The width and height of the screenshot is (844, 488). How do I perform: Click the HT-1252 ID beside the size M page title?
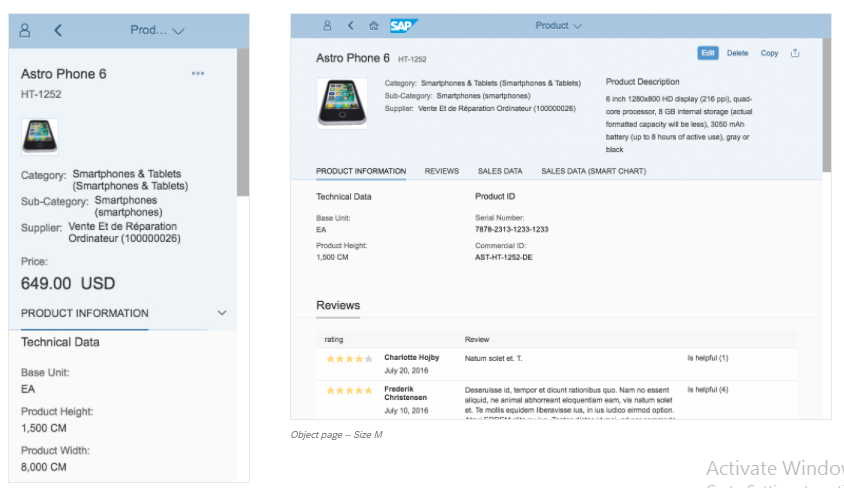click(x=412, y=59)
